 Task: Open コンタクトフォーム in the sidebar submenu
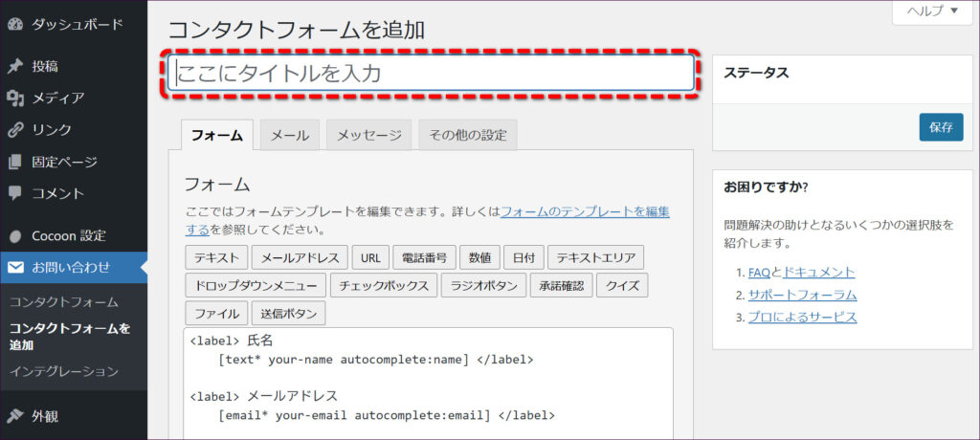click(x=64, y=302)
